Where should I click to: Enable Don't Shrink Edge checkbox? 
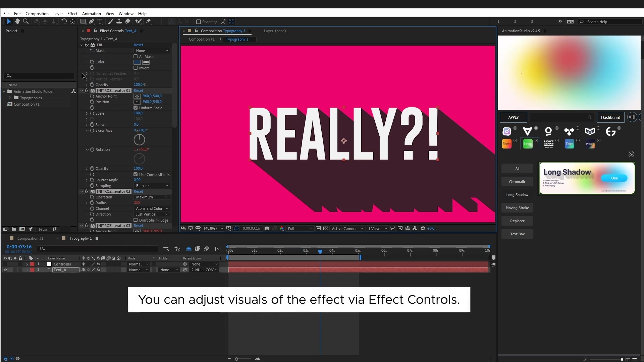point(136,220)
